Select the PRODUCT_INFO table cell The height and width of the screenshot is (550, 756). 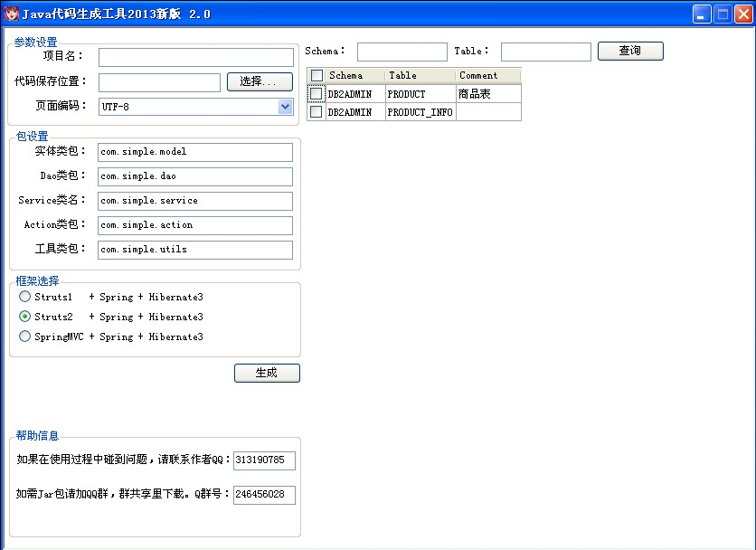(x=421, y=112)
